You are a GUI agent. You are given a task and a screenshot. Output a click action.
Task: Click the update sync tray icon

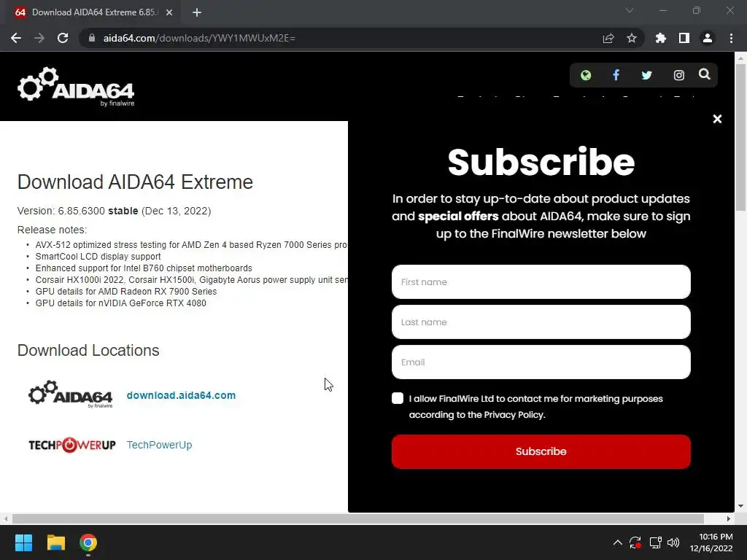coord(635,542)
